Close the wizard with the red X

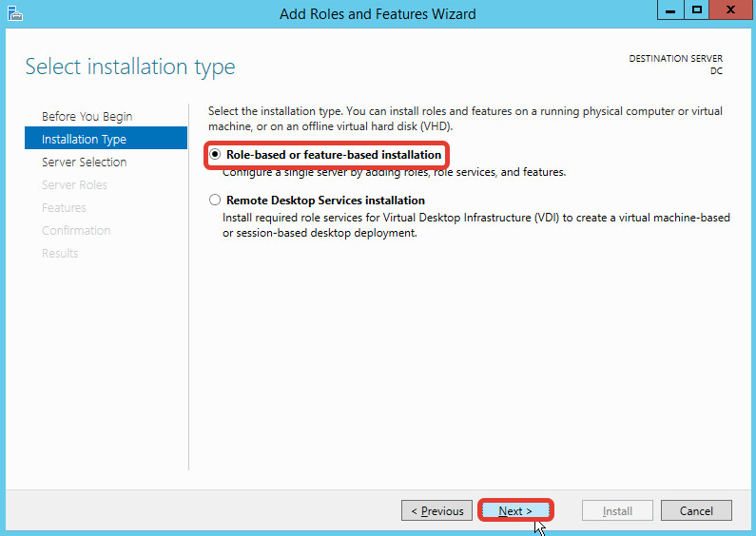(x=729, y=10)
